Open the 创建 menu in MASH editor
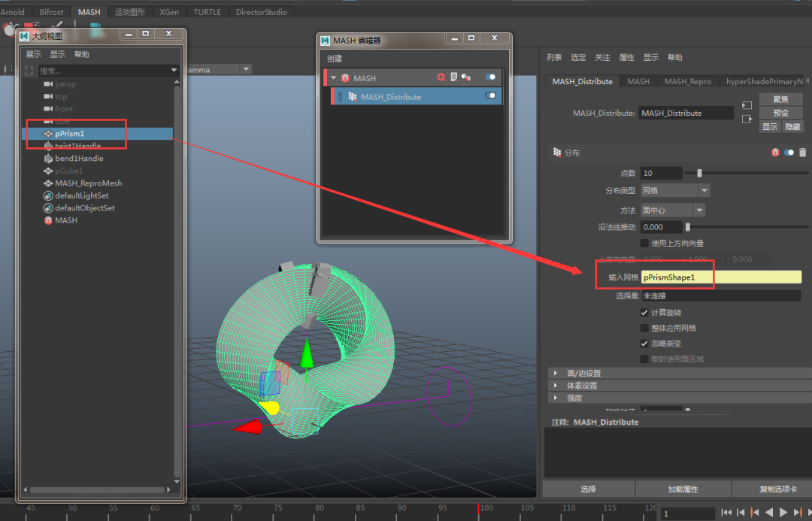 point(335,59)
